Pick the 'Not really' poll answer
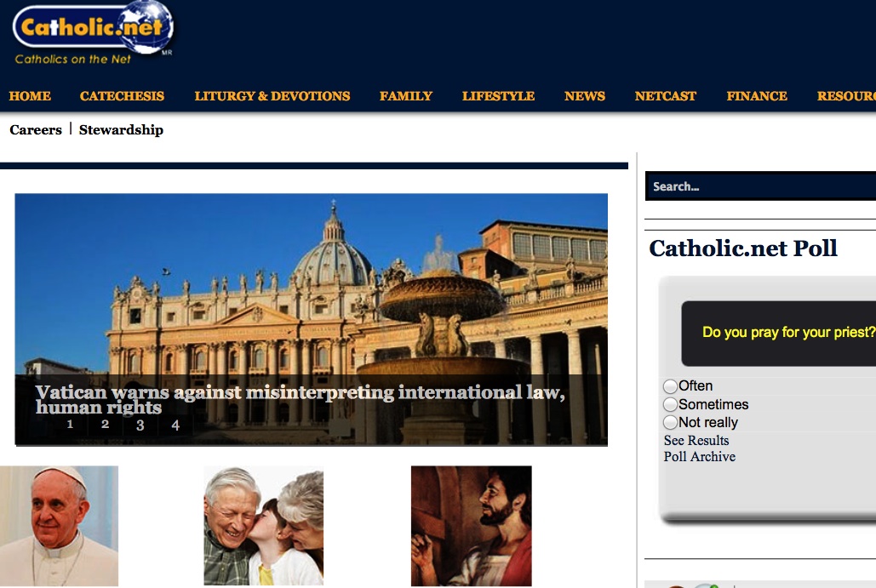The width and height of the screenshot is (876, 588). 671,423
